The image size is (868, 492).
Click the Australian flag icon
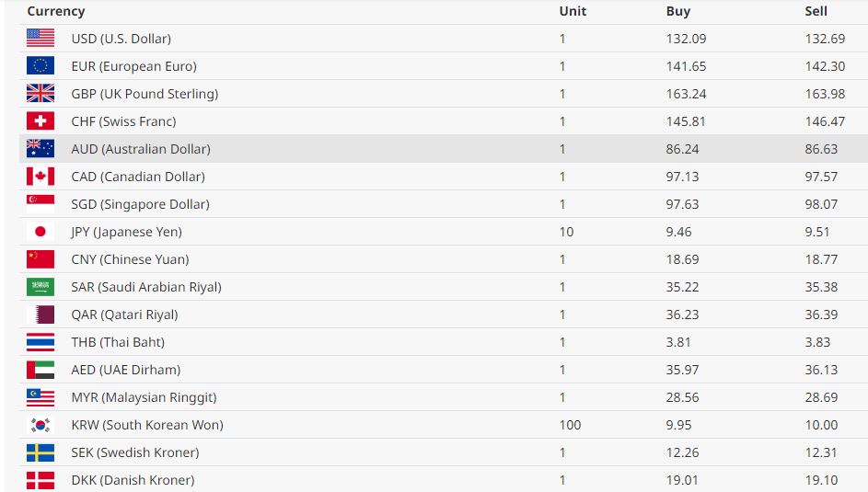(41, 149)
